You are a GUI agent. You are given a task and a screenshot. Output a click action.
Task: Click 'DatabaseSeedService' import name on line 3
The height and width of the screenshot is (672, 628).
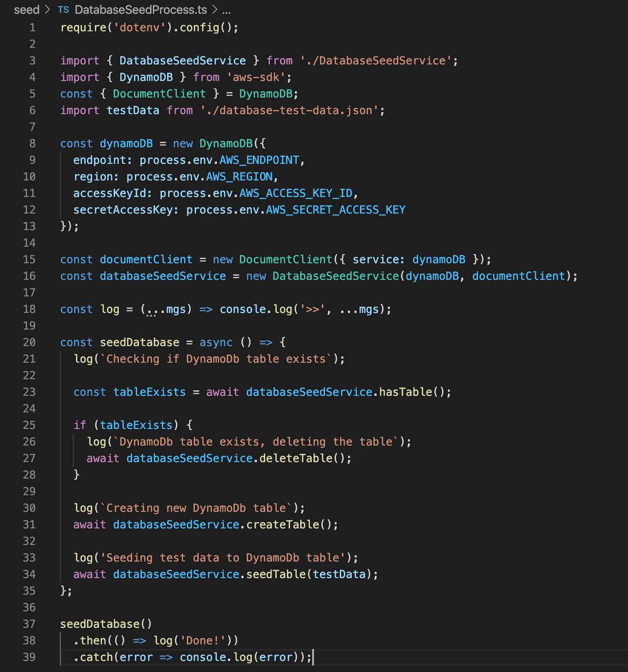pos(183,61)
